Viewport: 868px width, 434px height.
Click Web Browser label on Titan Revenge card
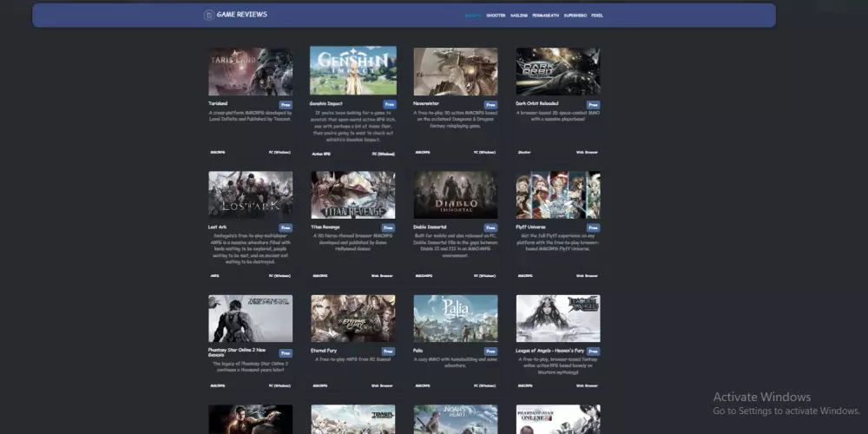(x=382, y=276)
